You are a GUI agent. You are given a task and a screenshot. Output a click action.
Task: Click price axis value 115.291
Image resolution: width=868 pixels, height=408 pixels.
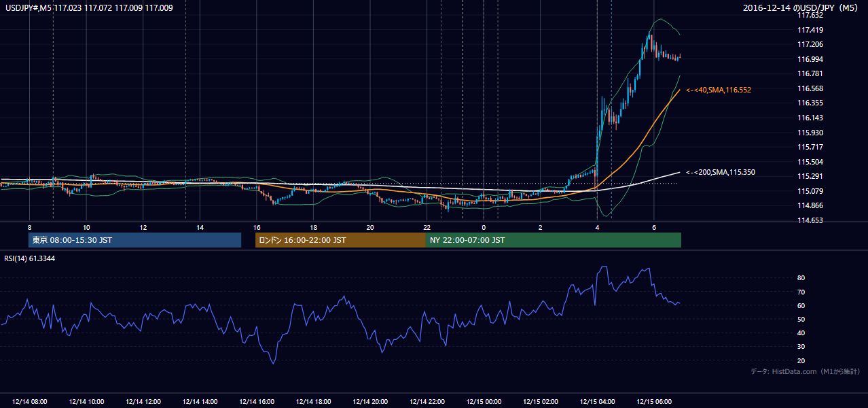[811, 176]
